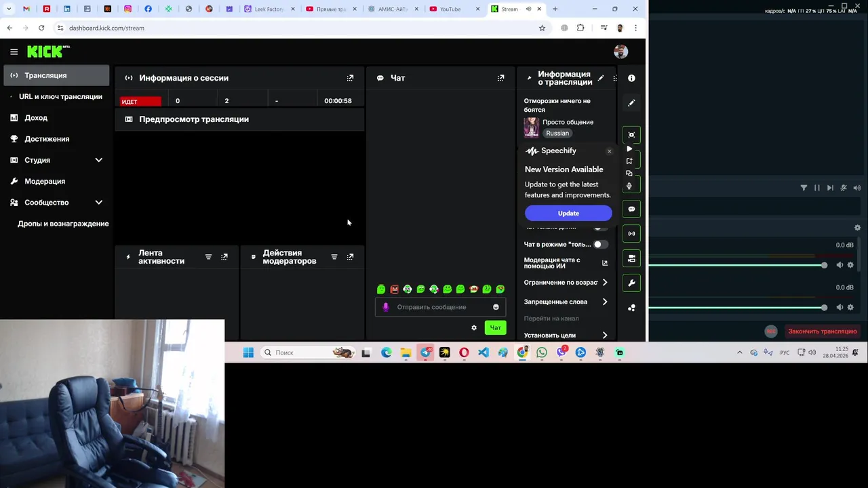Click the Russian language tag

pos(557,134)
